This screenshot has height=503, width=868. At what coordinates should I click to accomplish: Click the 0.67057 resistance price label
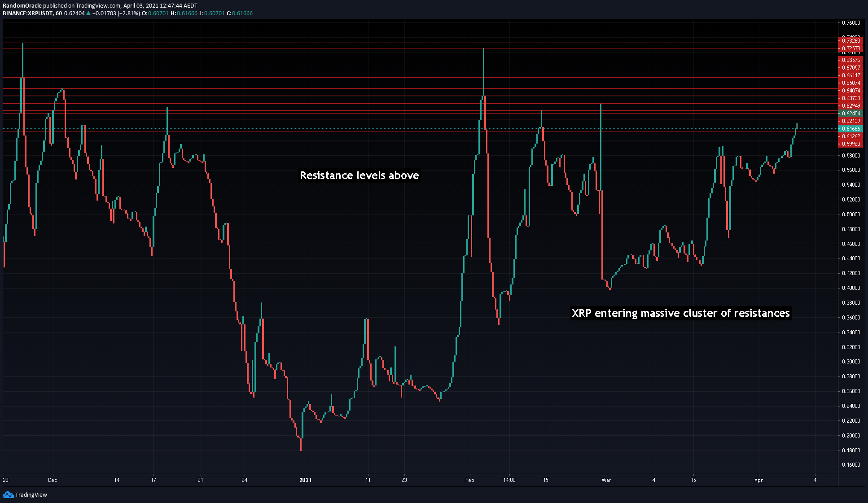[x=850, y=68]
